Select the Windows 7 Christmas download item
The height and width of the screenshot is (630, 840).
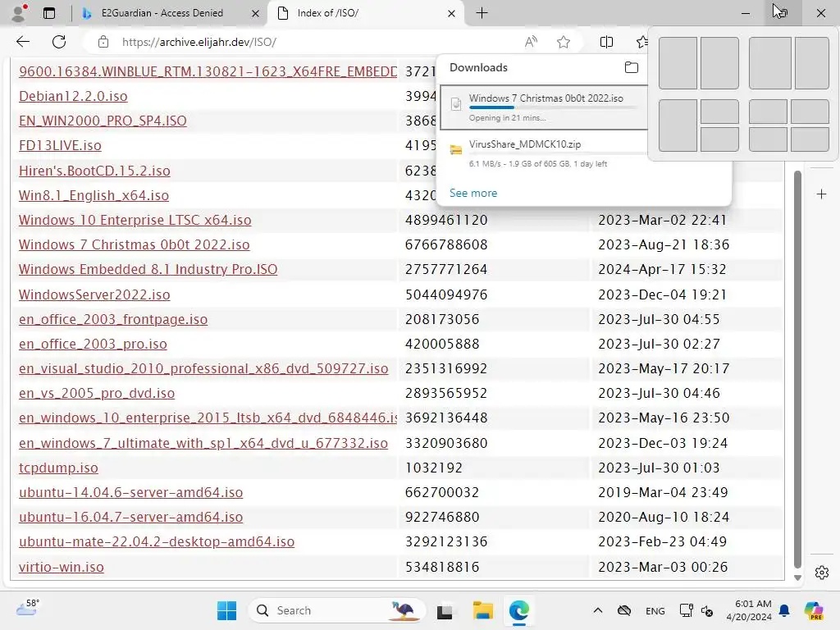tap(544, 107)
